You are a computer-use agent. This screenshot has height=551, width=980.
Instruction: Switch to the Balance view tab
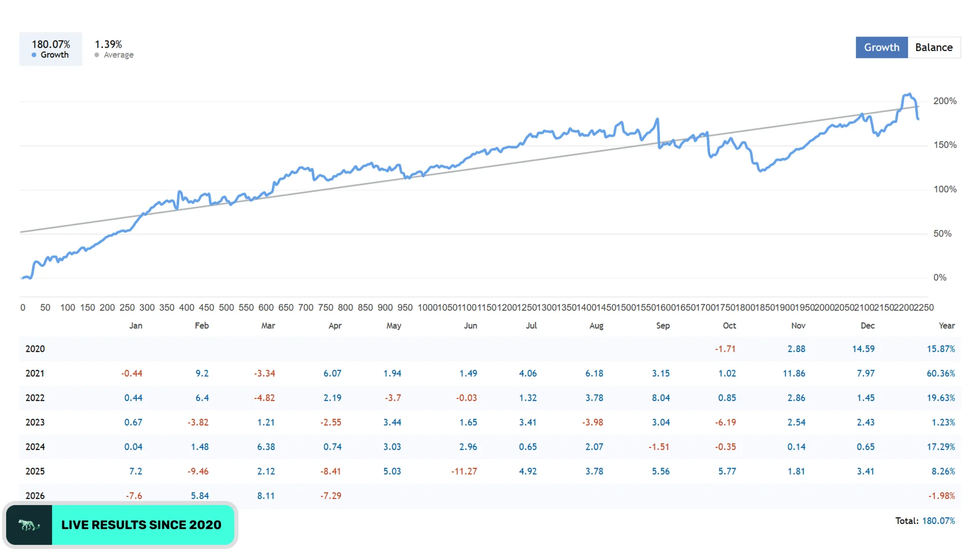(934, 47)
